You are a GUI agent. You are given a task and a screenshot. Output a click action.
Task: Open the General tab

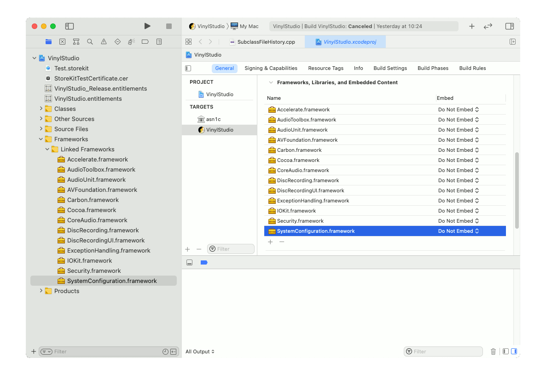click(x=225, y=68)
